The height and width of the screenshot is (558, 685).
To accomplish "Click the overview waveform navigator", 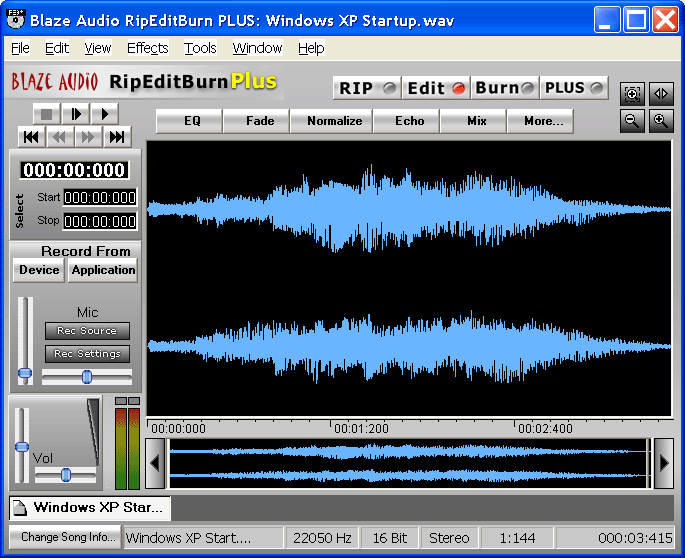I will click(409, 463).
